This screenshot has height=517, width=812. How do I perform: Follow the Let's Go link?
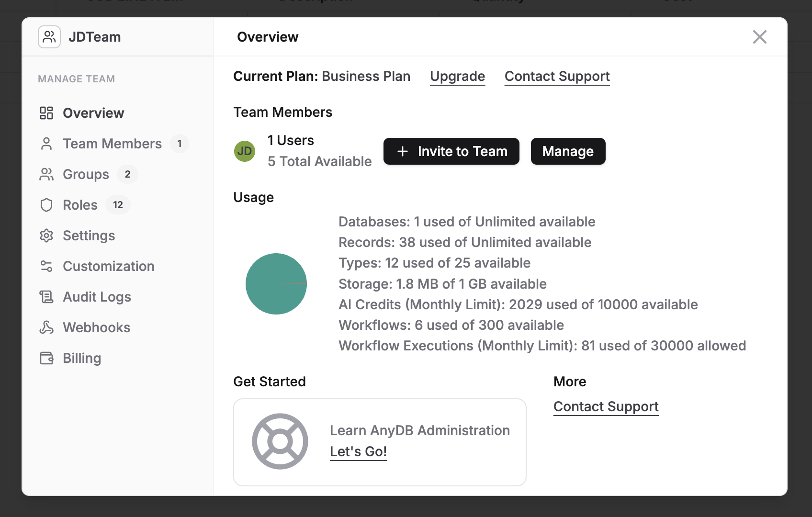[x=358, y=451]
